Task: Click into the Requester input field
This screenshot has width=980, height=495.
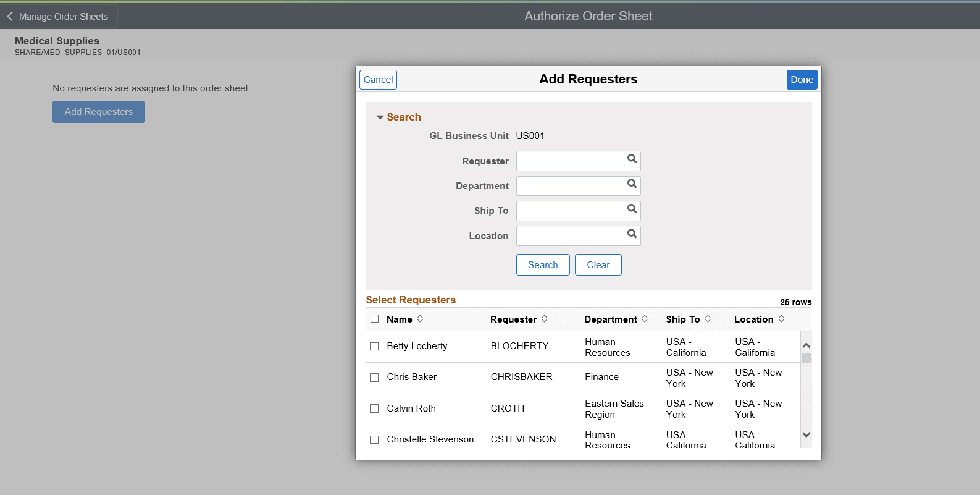Action: (578, 161)
